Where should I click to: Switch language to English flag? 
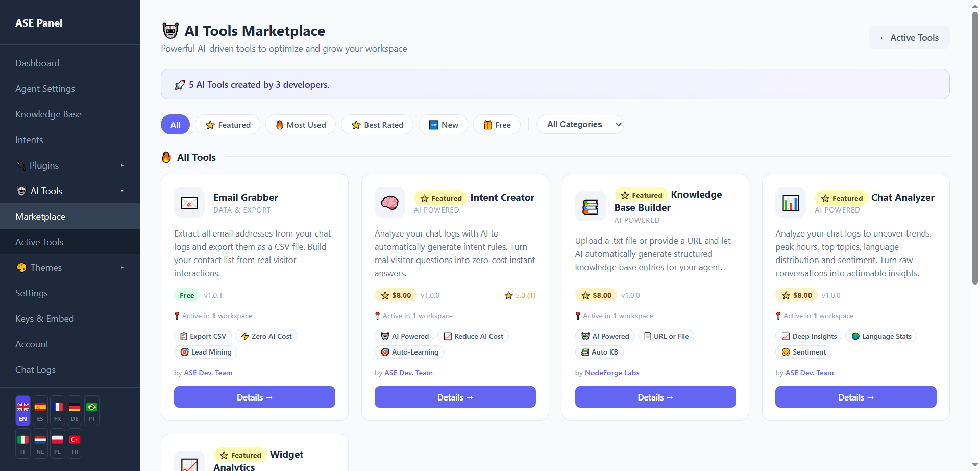point(23,411)
